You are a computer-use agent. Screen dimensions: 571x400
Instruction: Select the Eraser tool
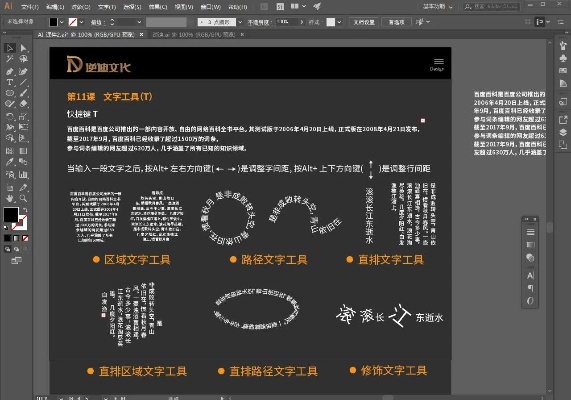click(23, 104)
